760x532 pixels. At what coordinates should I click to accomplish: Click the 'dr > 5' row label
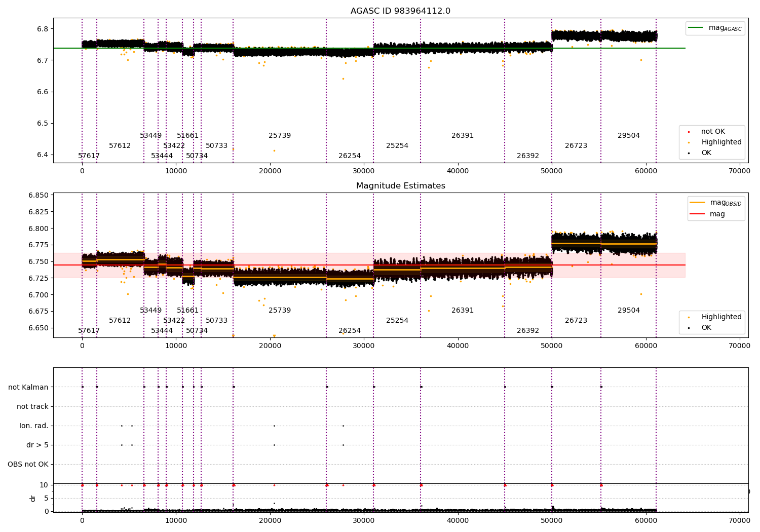click(x=37, y=445)
